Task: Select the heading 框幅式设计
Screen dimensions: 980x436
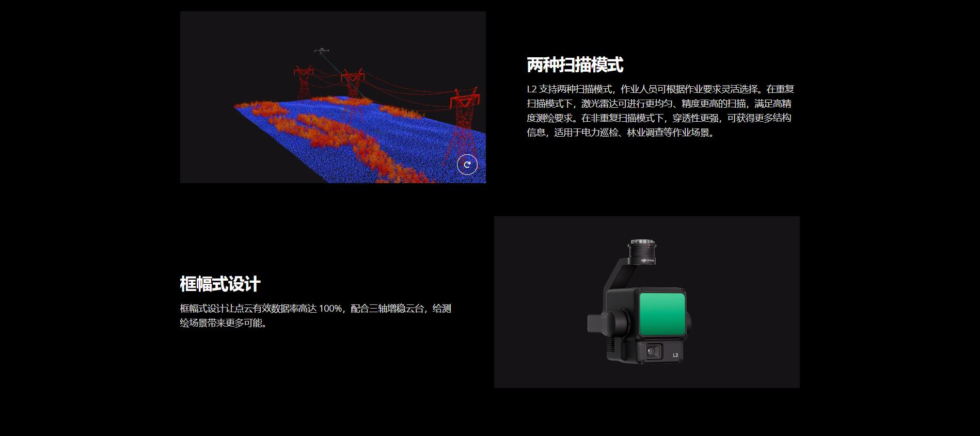Action: point(220,284)
